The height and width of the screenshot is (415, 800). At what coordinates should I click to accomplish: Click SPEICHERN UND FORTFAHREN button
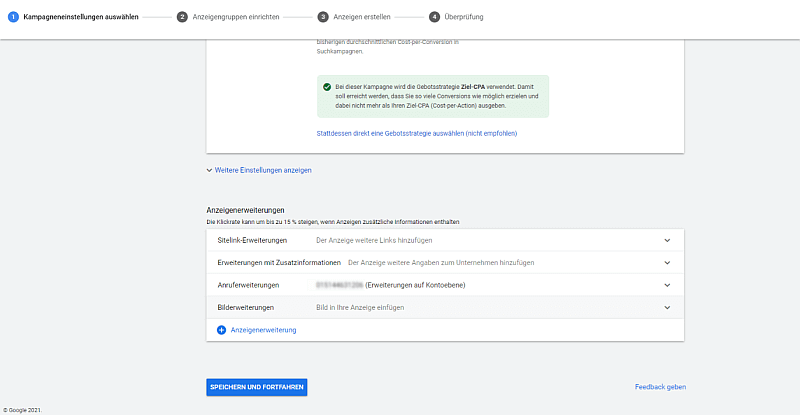[x=257, y=387]
